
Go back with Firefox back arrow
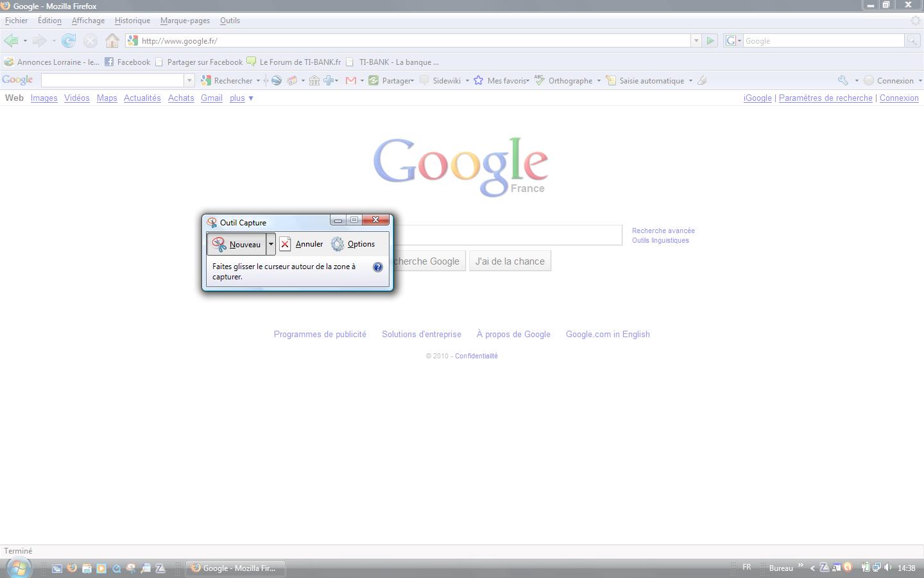click(11, 40)
